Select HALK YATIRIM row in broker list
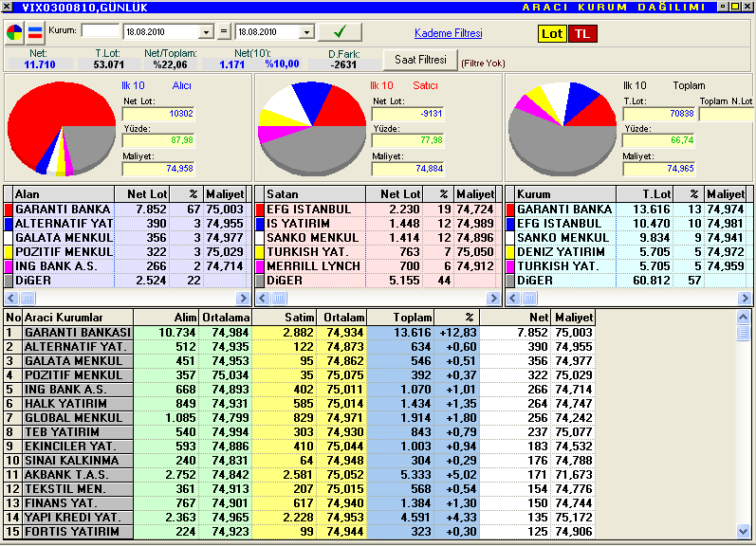This screenshot has height=547, width=756. pos(299,404)
